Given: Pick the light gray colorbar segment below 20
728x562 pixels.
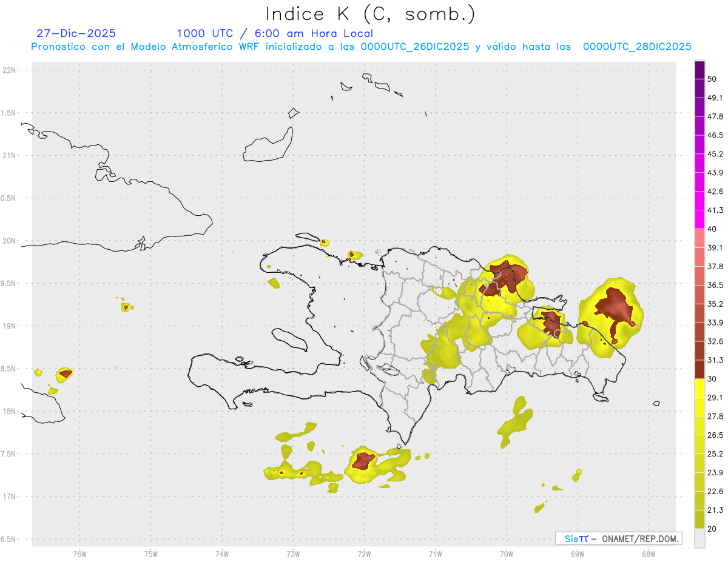Looking at the screenshot, I should (699, 538).
